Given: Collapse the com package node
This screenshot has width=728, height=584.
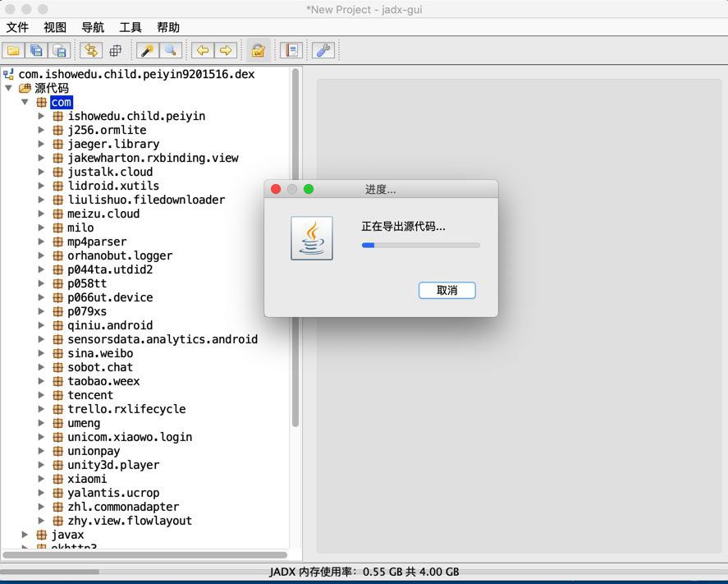Looking at the screenshot, I should coord(25,102).
